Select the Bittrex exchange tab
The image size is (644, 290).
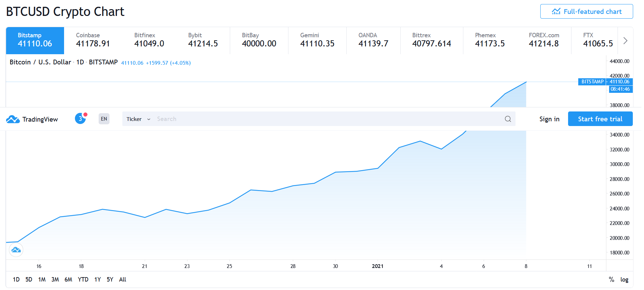(x=432, y=41)
